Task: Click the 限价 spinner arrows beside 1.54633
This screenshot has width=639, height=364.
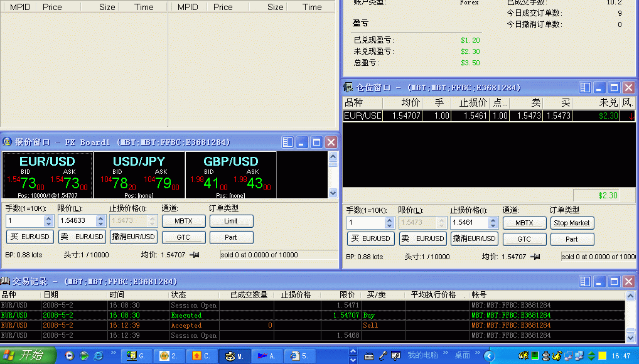Action: (100, 221)
